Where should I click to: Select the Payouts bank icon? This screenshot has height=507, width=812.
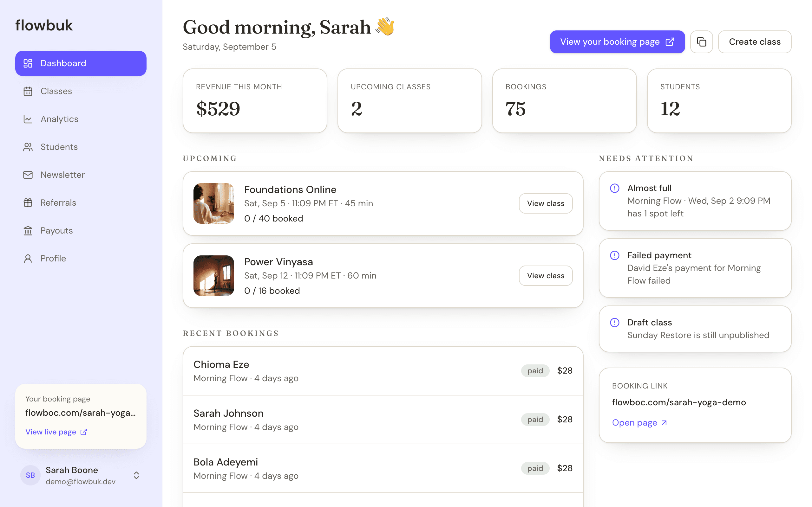click(x=28, y=230)
